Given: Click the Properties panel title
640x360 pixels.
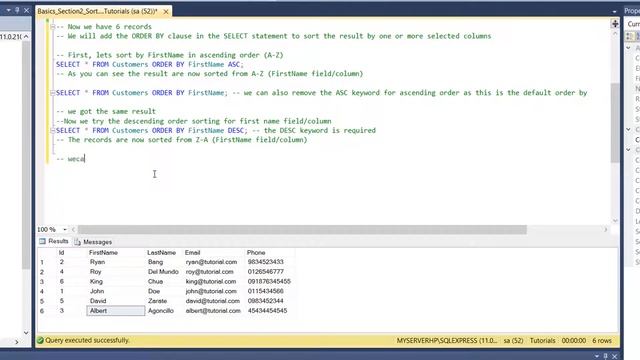Looking at the screenshot, I should [x=632, y=11].
